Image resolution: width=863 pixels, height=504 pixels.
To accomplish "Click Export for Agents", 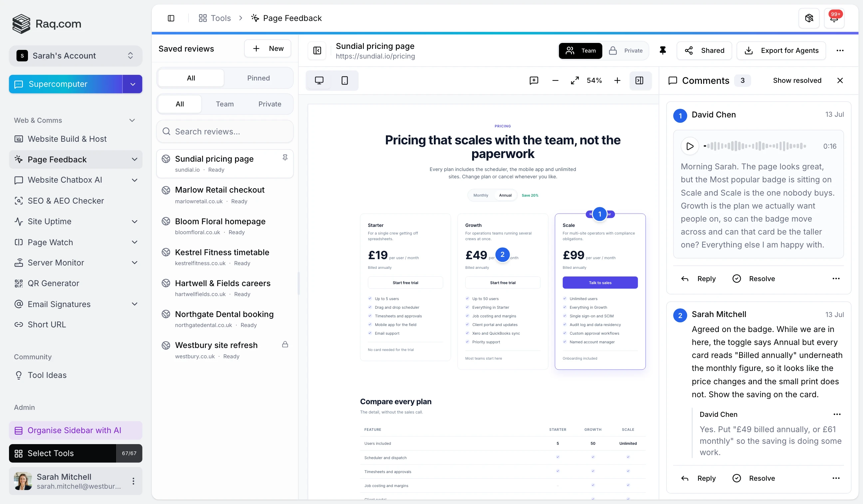I will [x=781, y=51].
